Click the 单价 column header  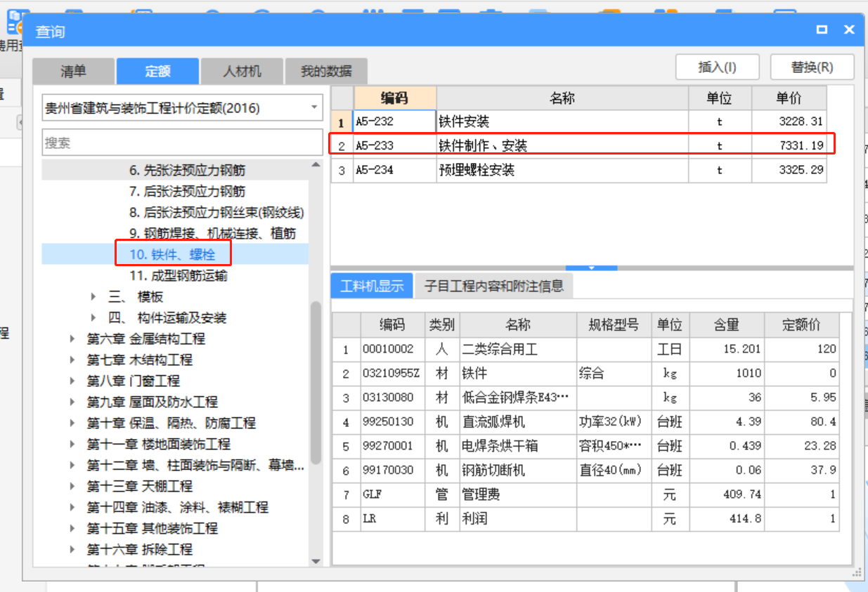point(789,98)
